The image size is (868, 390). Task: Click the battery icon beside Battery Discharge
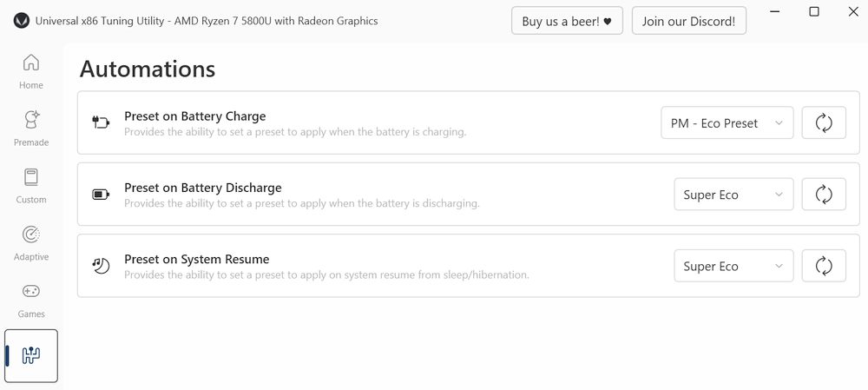tap(101, 194)
